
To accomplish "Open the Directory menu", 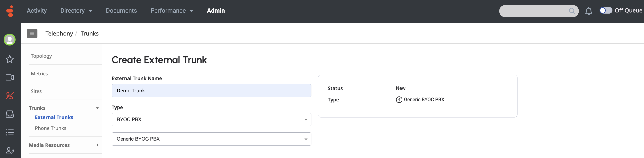I will pyautogui.click(x=76, y=11).
